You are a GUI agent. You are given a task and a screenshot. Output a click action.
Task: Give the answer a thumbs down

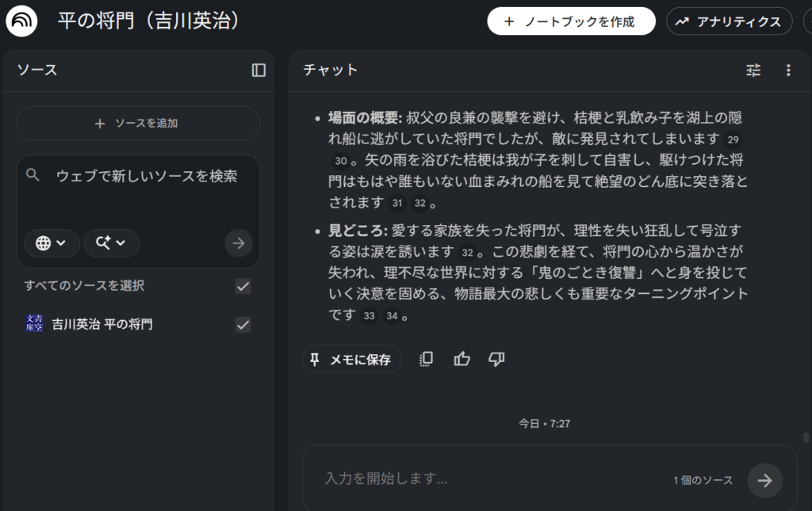coord(496,359)
